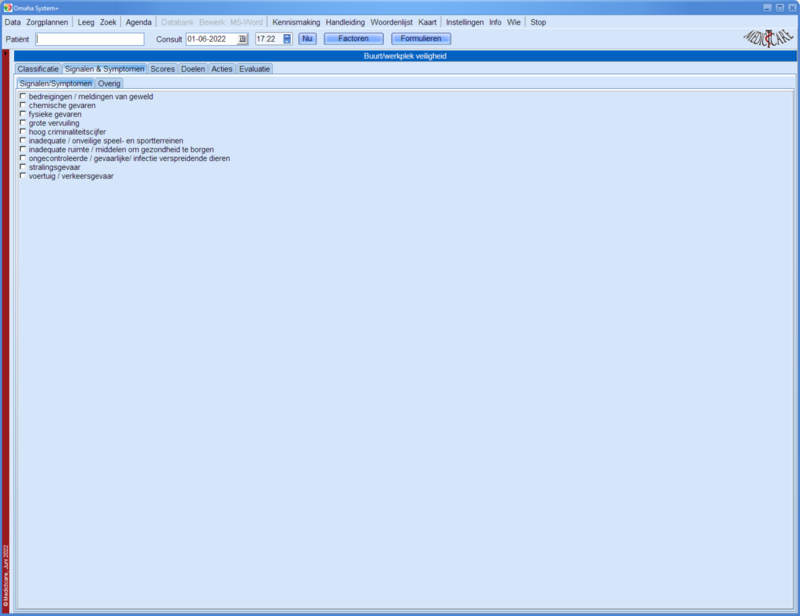Click the Nu button to set current time

pos(307,39)
